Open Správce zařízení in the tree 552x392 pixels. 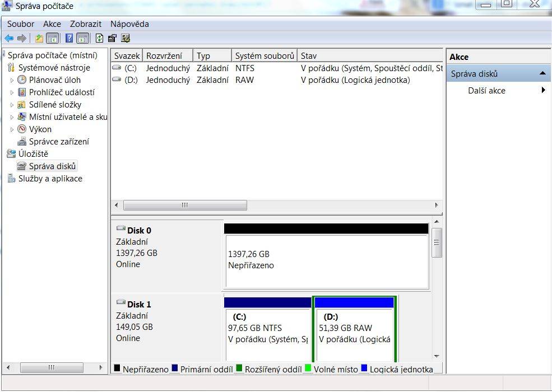pos(59,142)
